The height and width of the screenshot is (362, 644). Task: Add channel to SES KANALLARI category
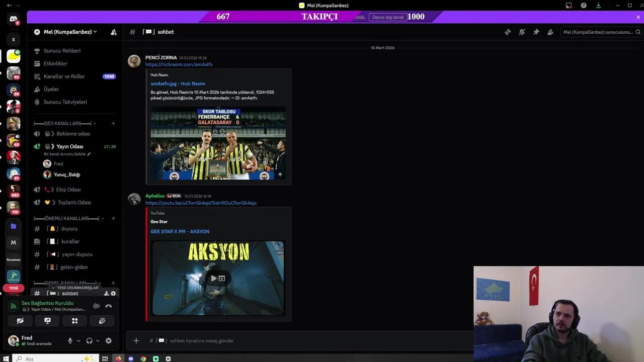coord(113,123)
